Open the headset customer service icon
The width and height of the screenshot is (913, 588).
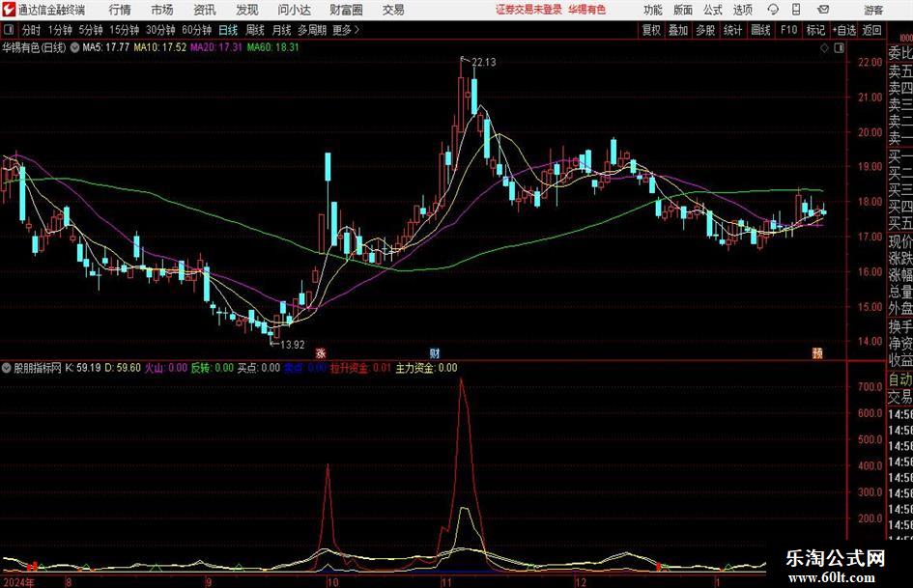(x=773, y=10)
